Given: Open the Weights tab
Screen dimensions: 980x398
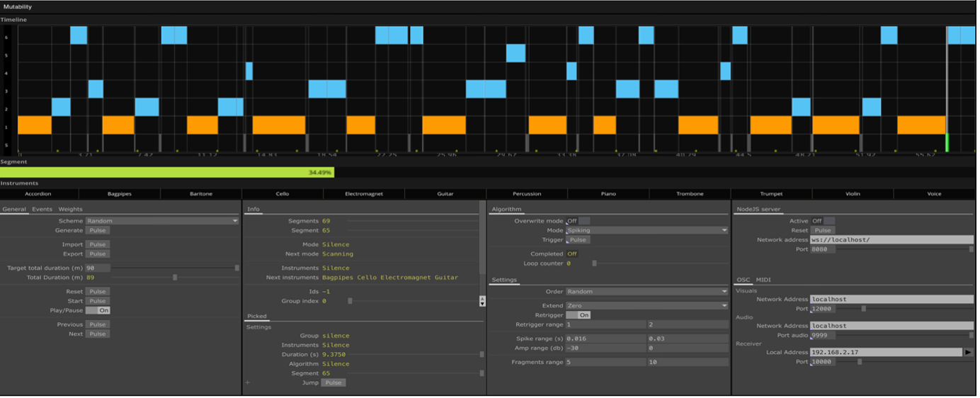Looking at the screenshot, I should click(70, 209).
